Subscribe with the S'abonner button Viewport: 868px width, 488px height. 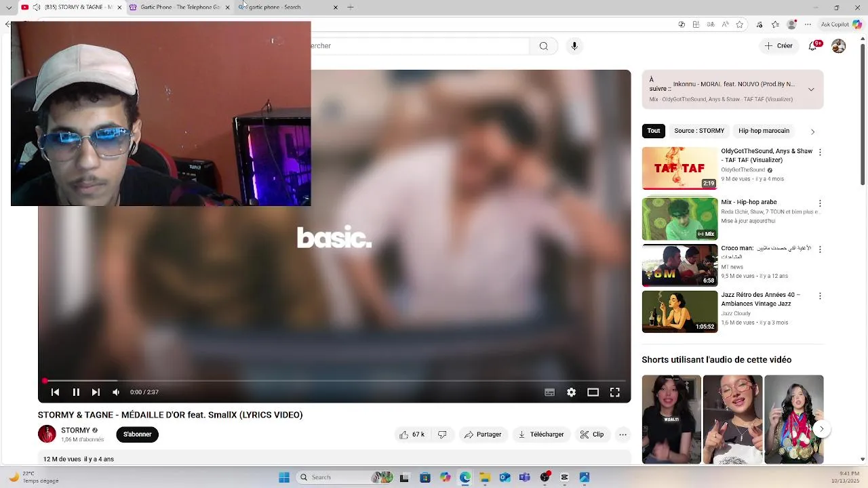click(138, 434)
